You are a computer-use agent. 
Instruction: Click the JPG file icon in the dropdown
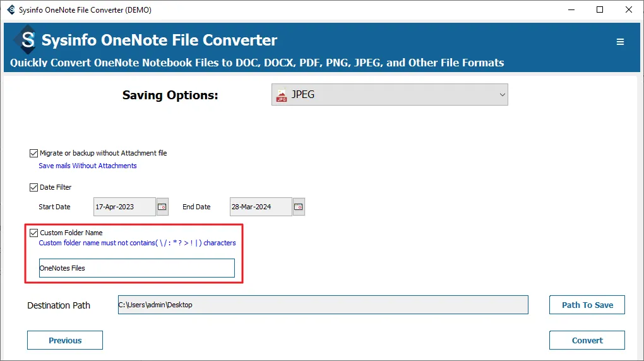click(x=282, y=95)
